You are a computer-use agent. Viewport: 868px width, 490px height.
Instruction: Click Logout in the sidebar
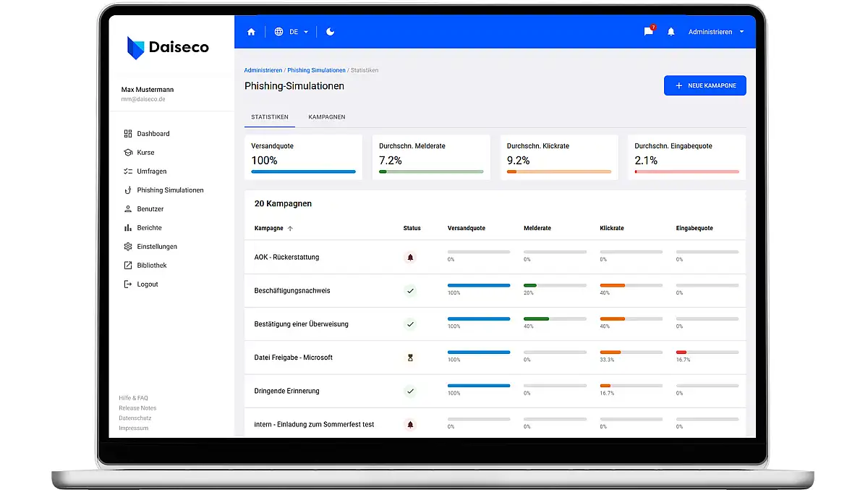147,284
